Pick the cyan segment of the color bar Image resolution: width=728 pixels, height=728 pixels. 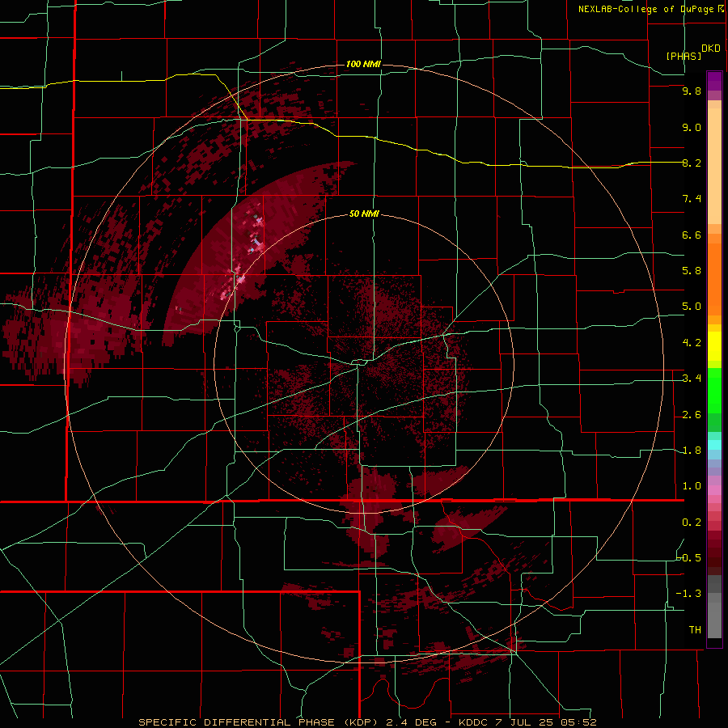point(714,445)
